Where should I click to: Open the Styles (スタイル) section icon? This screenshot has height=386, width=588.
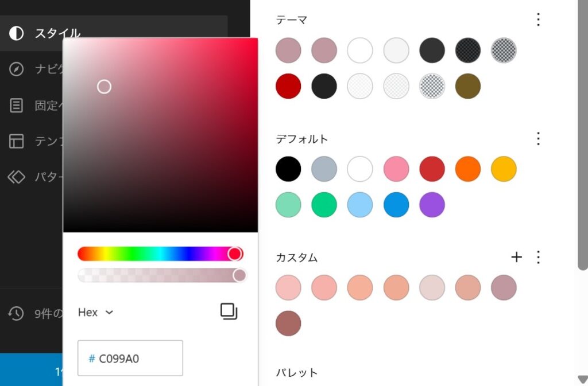click(x=16, y=33)
